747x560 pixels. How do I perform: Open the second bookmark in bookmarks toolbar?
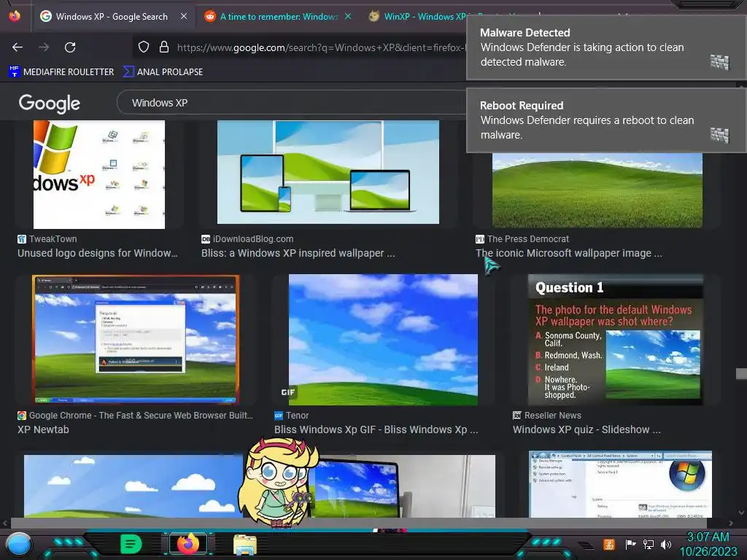163,72
